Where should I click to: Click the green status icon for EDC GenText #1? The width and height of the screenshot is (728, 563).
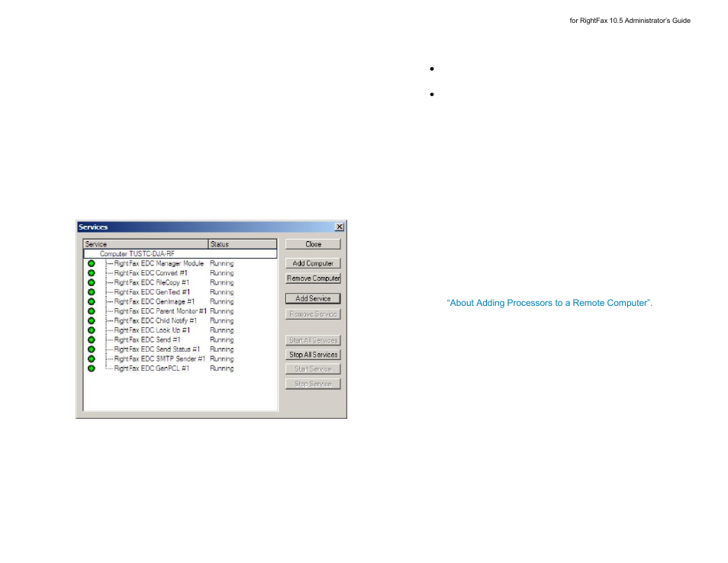(x=92, y=292)
